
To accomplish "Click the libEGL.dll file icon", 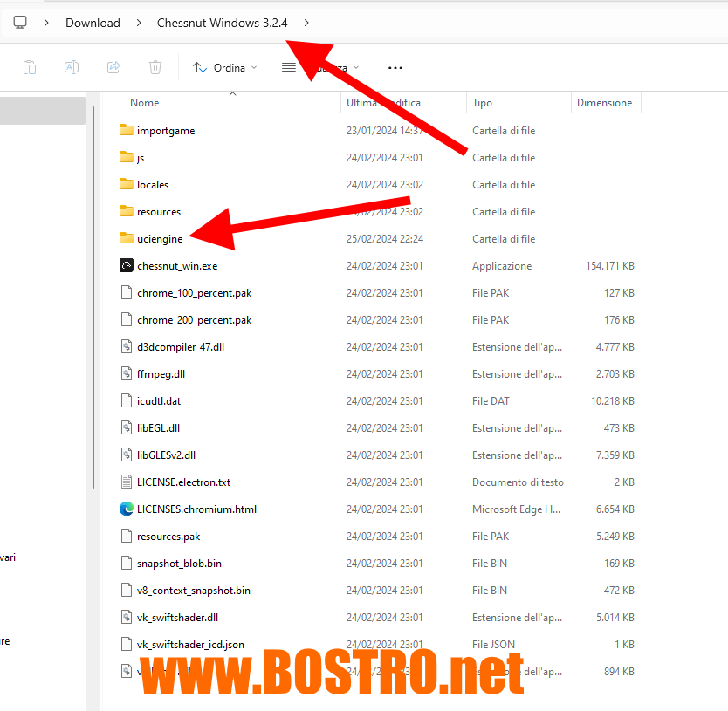I will [127, 427].
